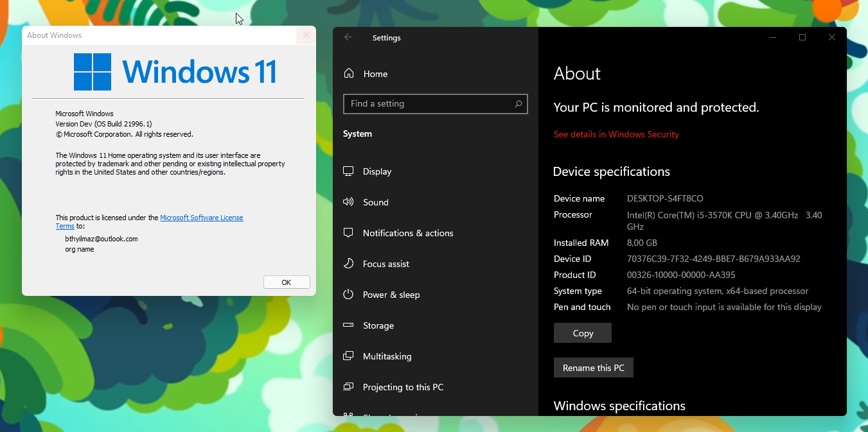The image size is (868, 432).
Task: Click OK in About Windows dialog
Action: tap(287, 282)
